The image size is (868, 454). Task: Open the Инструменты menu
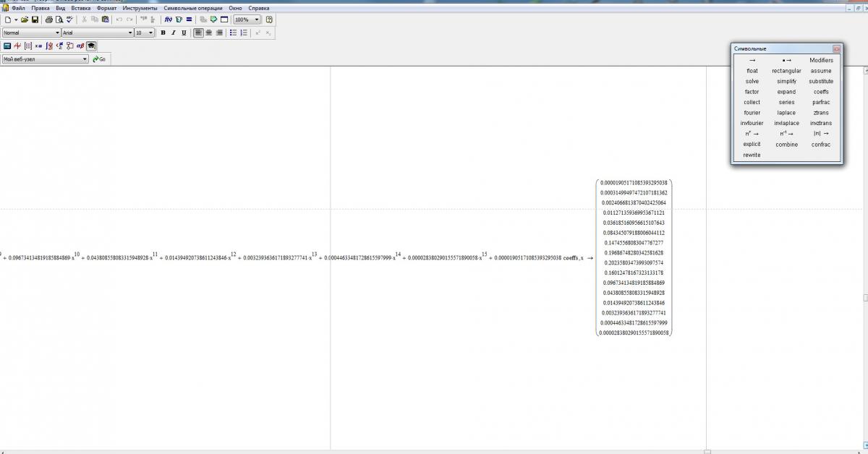tap(140, 8)
